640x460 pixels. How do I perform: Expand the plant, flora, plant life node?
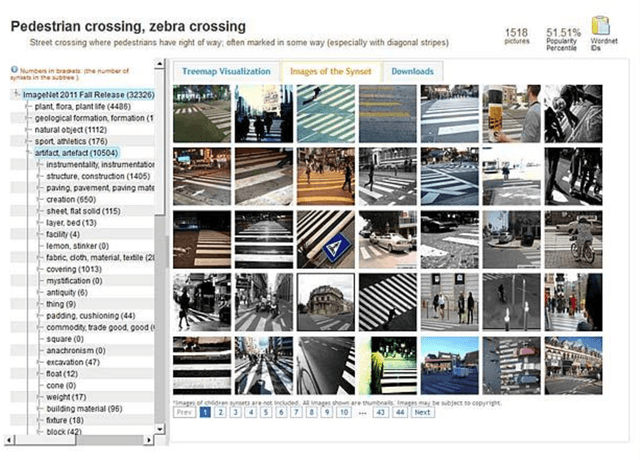(28, 106)
